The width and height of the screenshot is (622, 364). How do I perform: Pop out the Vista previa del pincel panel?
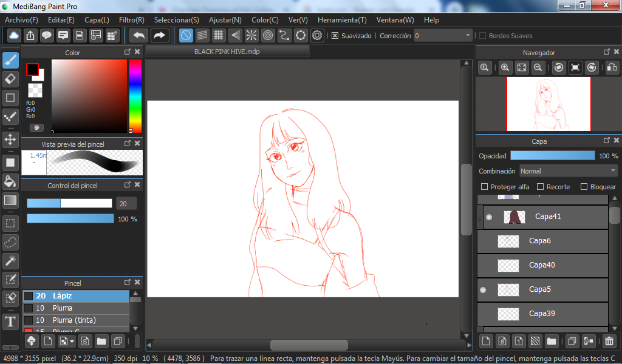128,143
